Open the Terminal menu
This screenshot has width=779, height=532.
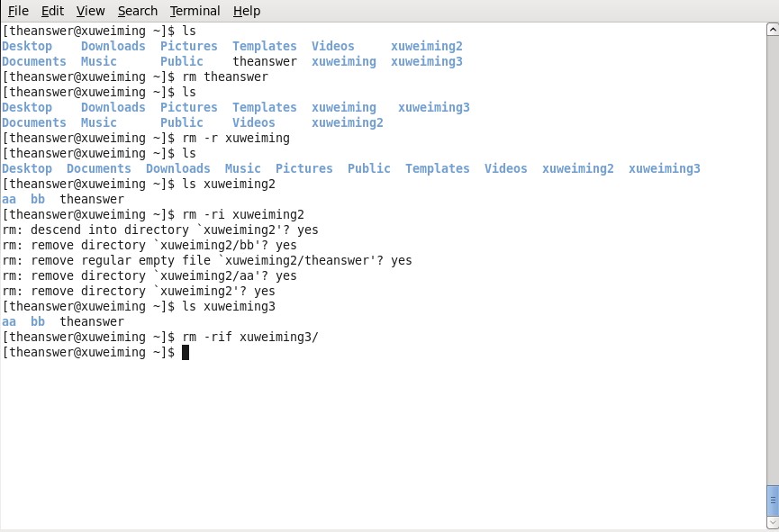(195, 11)
